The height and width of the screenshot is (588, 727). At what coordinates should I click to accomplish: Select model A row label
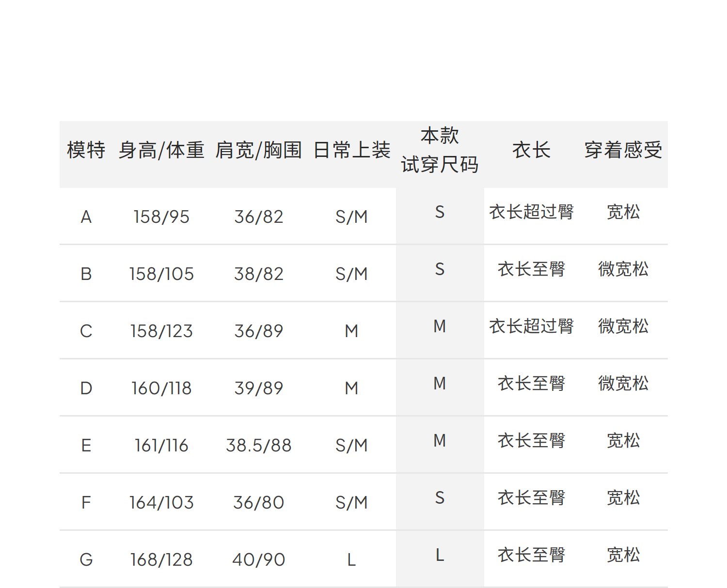tap(86, 217)
